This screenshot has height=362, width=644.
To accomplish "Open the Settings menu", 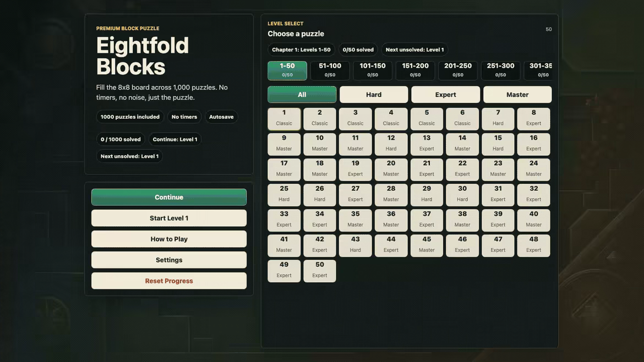I will 169,260.
